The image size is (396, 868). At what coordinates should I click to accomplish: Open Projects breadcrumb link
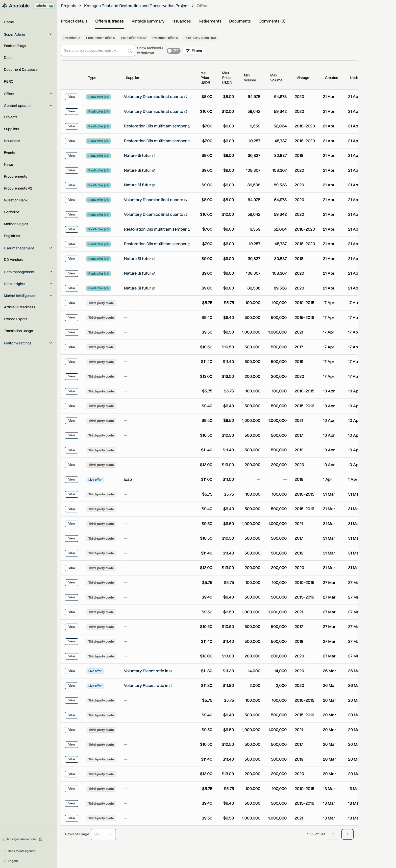pos(68,6)
